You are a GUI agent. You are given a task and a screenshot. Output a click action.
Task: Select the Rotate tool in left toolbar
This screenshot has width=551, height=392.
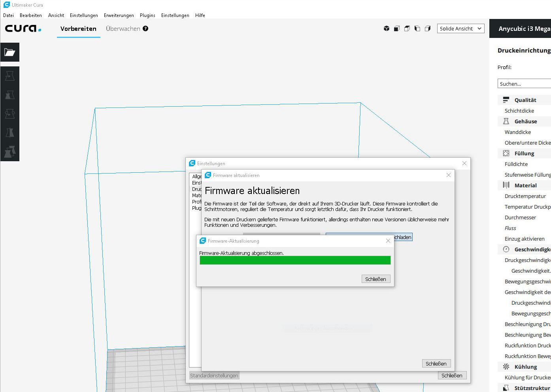point(9,114)
